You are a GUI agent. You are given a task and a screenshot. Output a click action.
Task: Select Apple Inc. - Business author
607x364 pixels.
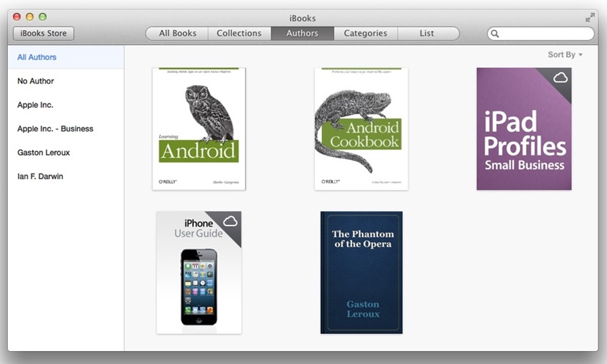66,128
